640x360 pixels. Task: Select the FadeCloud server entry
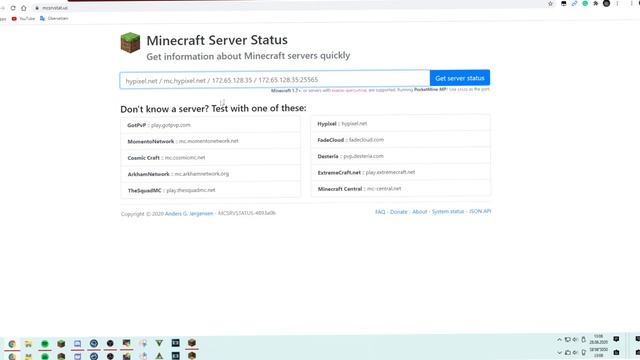(x=401, y=140)
